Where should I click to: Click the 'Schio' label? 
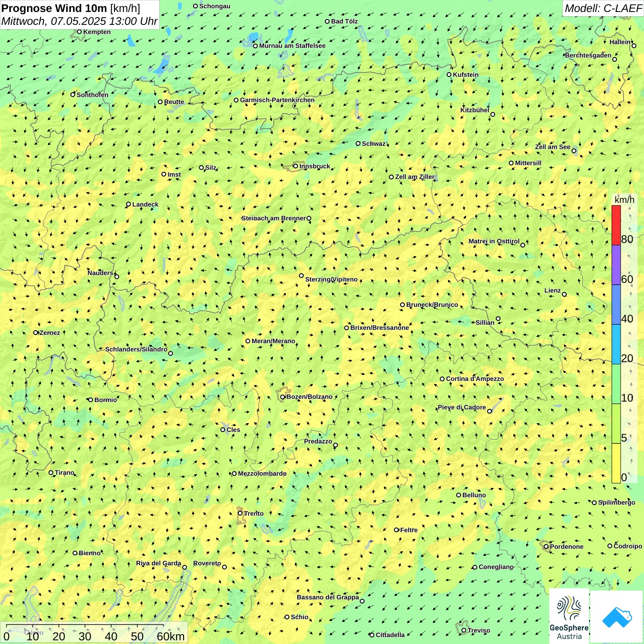pos(299,617)
